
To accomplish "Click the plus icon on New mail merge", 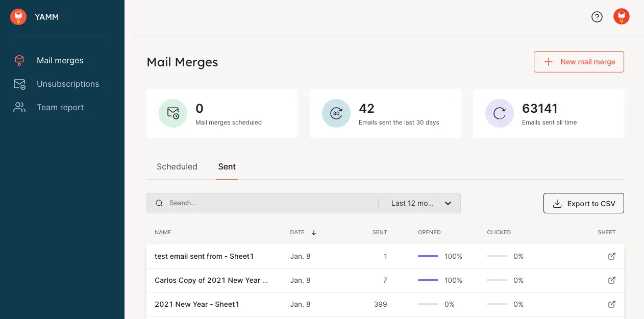I will click(549, 62).
